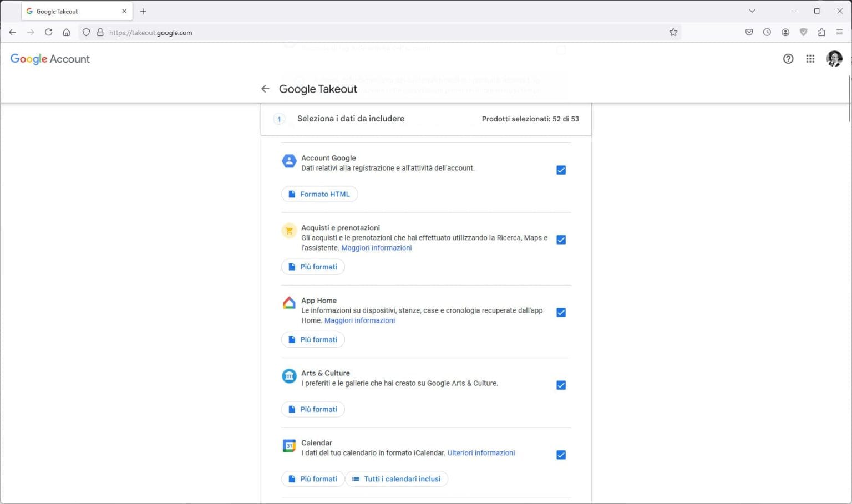Open Più formati for Acquisti e prenotazioni
The image size is (852, 504).
pos(313,267)
